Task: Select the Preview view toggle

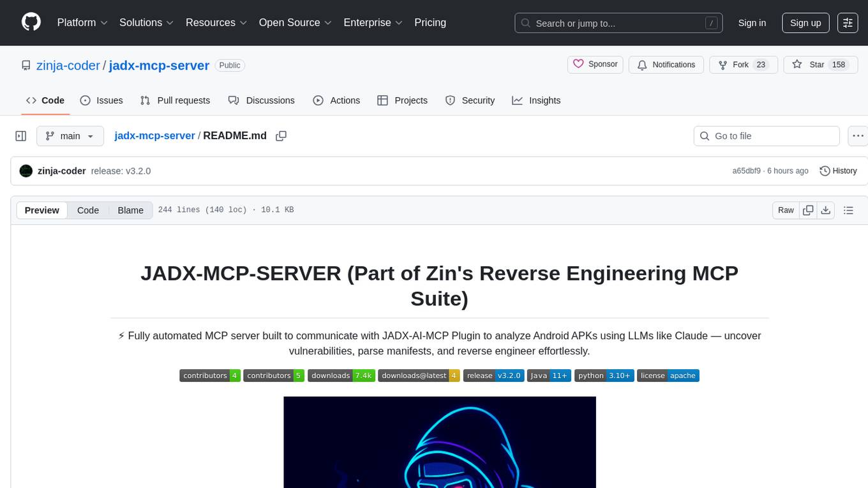Action: [42, 210]
